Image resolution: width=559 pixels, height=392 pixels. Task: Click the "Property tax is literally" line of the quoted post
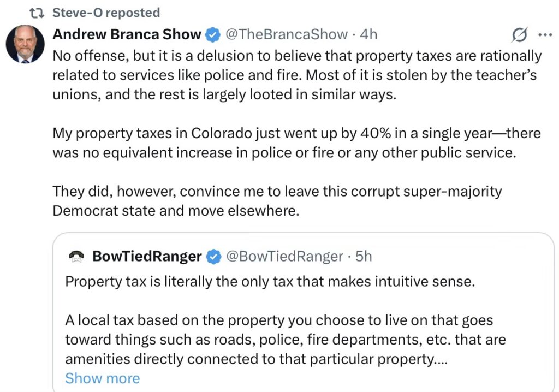270,282
